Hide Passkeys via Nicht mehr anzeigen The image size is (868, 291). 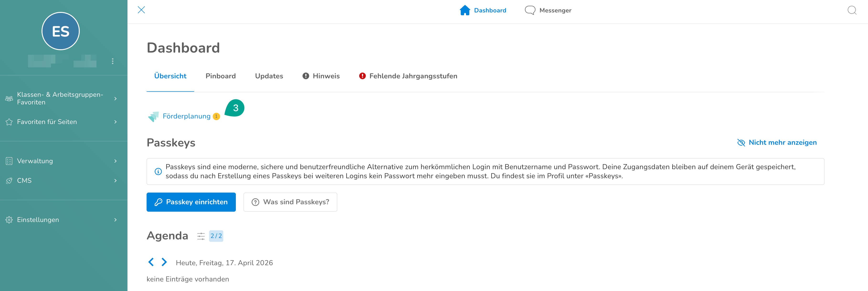click(x=777, y=143)
